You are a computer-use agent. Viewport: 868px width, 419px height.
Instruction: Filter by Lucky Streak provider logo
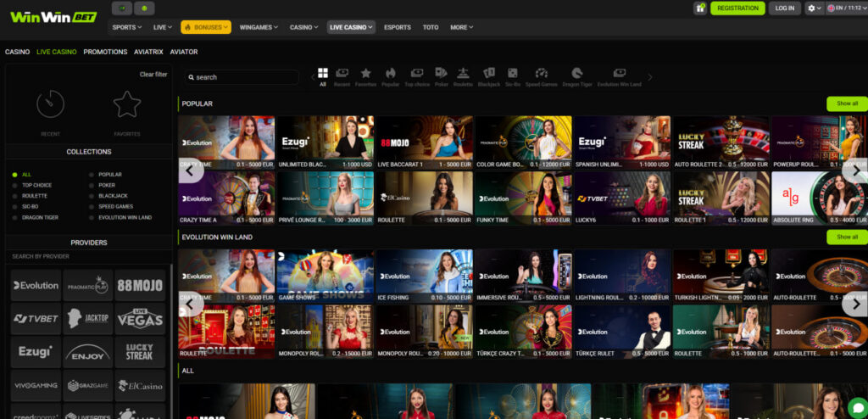click(x=140, y=352)
